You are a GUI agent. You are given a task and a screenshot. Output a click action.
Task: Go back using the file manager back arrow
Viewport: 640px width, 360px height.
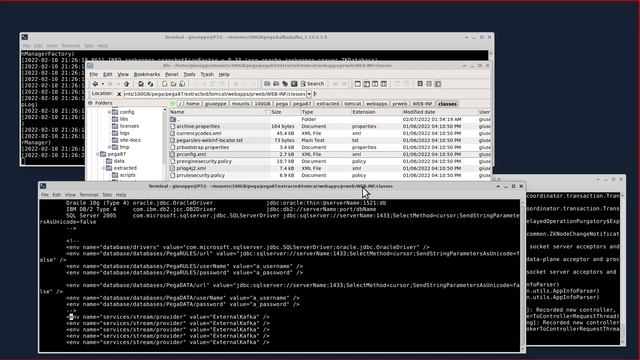point(95,84)
